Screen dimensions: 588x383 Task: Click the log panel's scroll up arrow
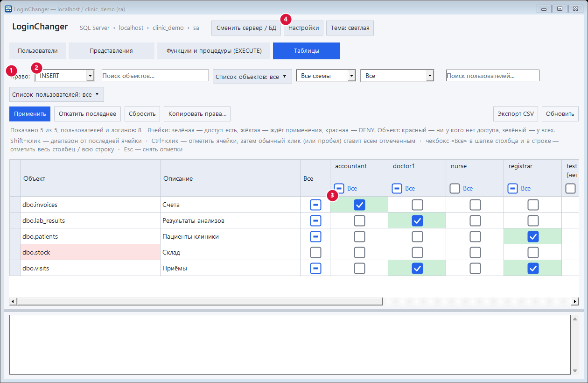pos(575,319)
